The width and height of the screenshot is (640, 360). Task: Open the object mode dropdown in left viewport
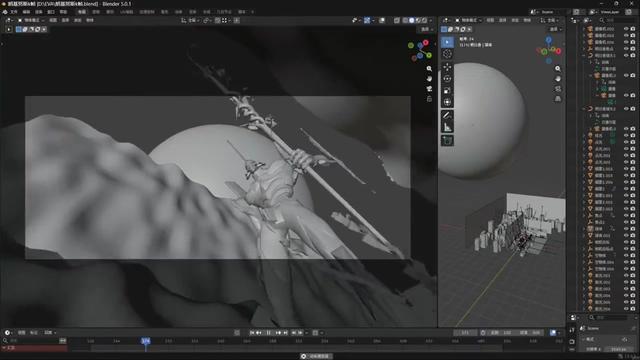(32, 20)
